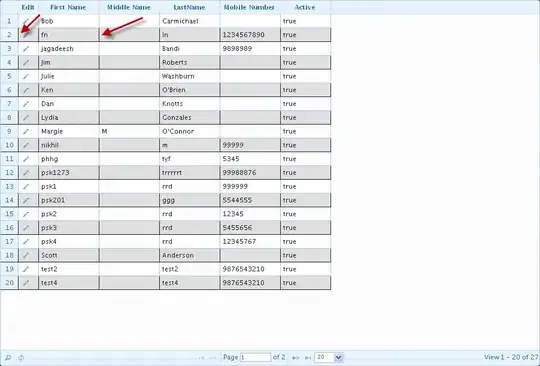
Task: Edit psk3 row using pencil icon
Action: pos(26,228)
